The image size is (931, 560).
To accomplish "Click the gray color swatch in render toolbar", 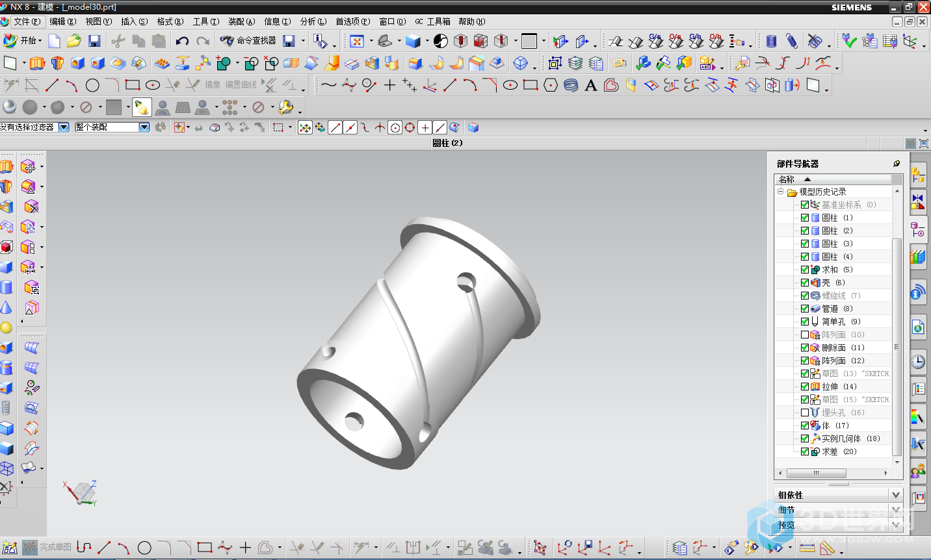I will 114,107.
